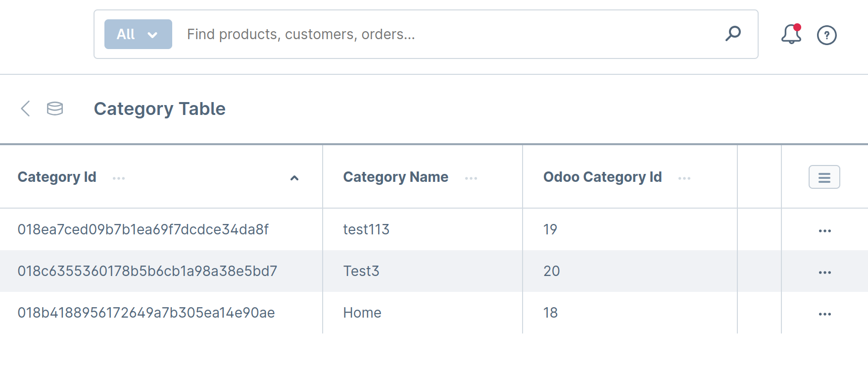Select the ID cell starting with 018c6355

click(147, 271)
